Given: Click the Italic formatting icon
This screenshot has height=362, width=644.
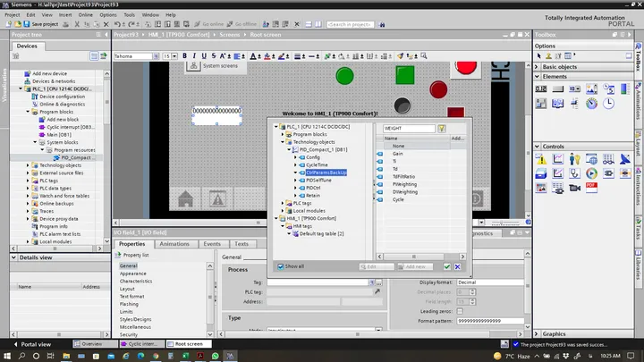Looking at the screenshot, I should click(x=194, y=56).
